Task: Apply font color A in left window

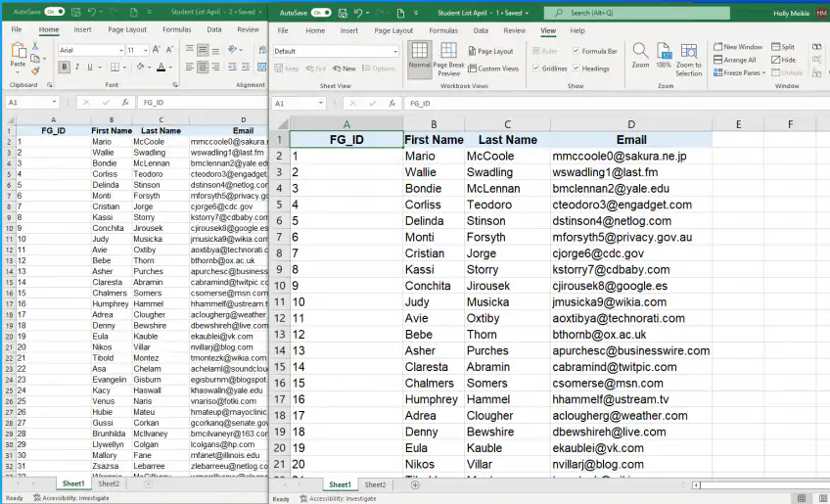Action: click(x=161, y=67)
